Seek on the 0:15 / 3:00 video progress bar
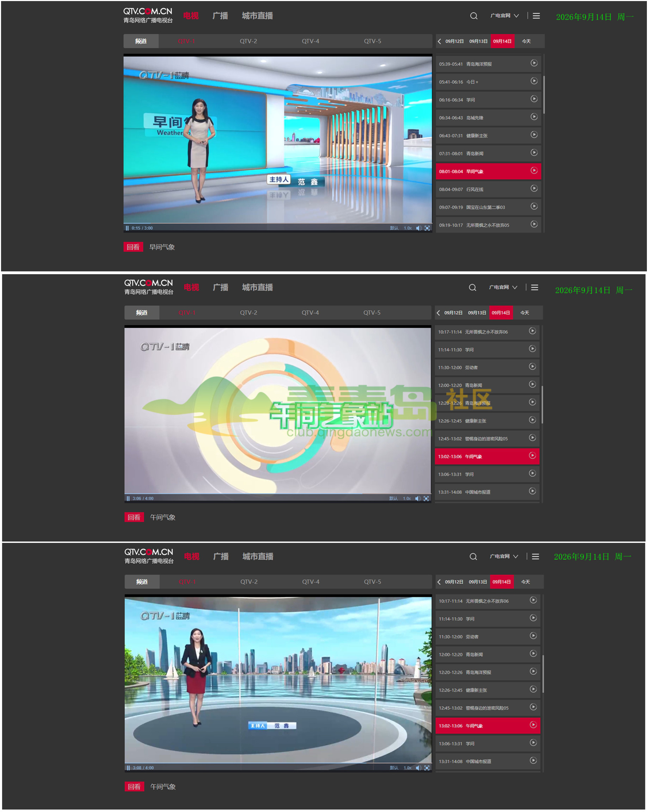This screenshot has width=649, height=812. tap(278, 224)
